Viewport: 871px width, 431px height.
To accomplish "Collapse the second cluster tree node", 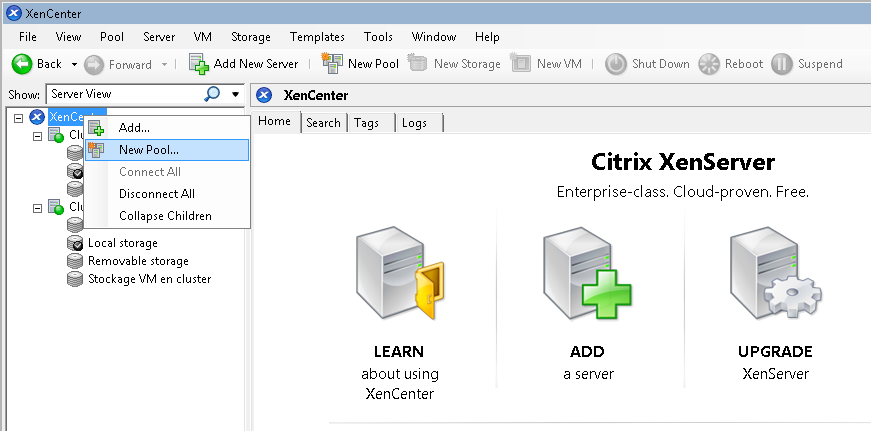I will (37, 207).
